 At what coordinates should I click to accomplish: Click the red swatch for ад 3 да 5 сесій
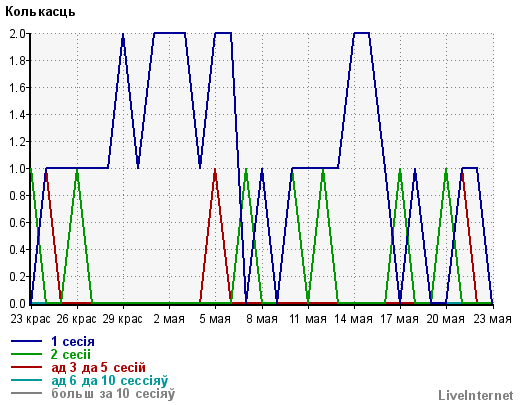pos(26,367)
